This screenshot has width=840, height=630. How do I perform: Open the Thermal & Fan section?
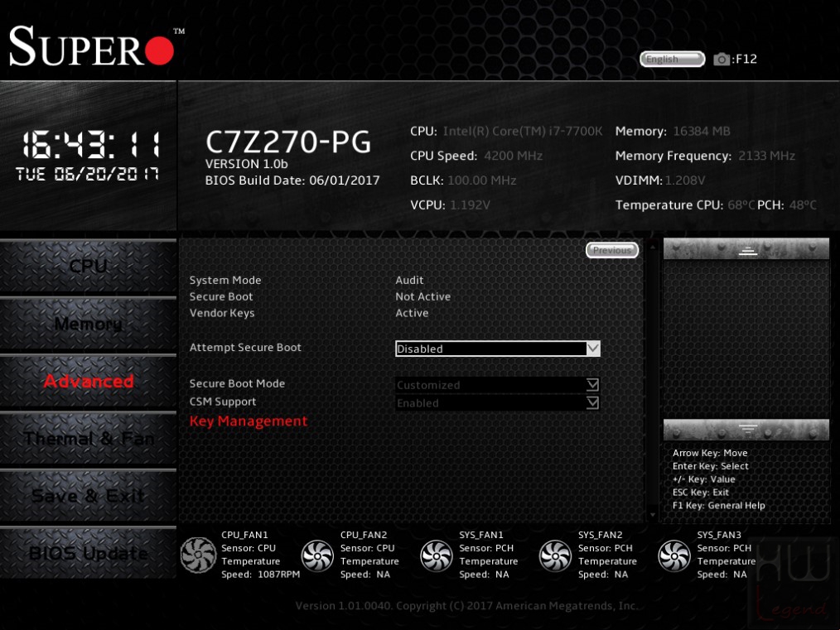pyautogui.click(x=89, y=439)
